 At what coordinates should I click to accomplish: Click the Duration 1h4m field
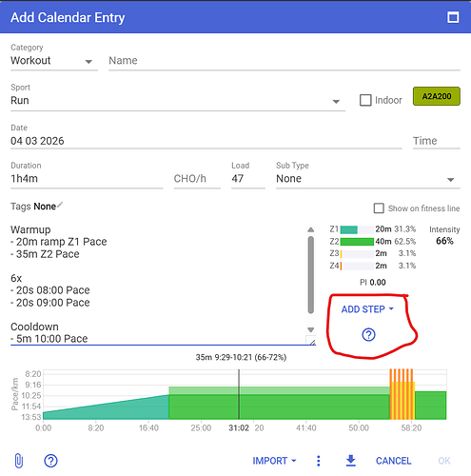click(x=87, y=179)
